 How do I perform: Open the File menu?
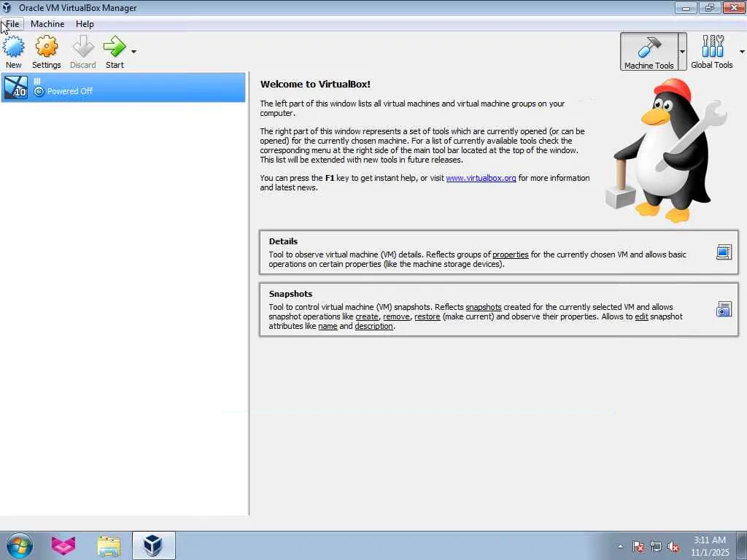12,24
